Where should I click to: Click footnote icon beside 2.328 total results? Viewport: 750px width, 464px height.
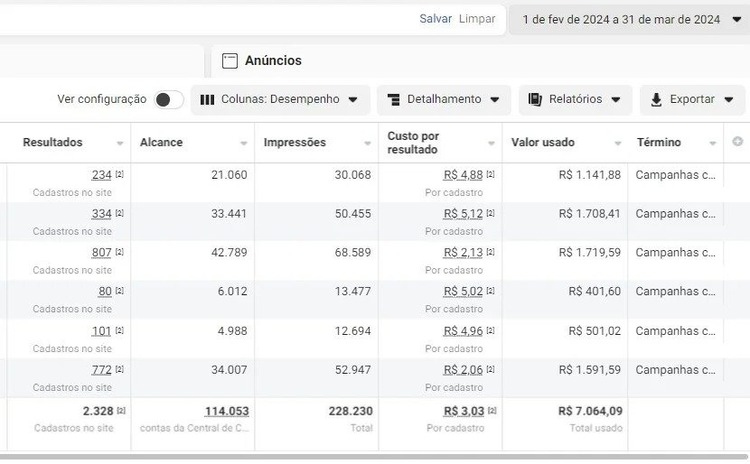point(121,411)
